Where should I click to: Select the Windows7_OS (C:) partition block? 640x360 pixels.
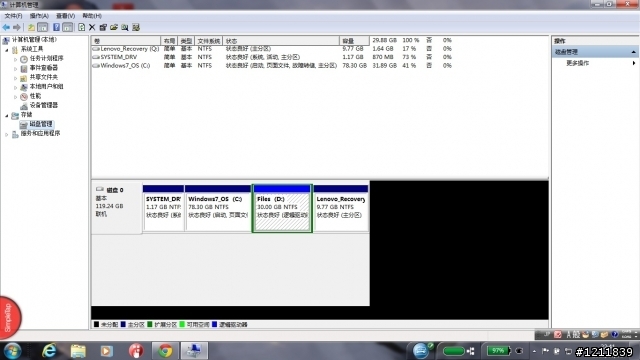(218, 208)
